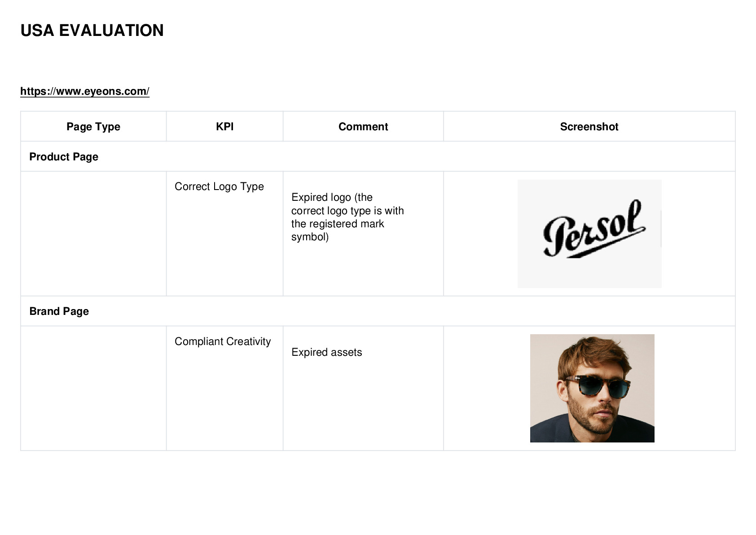This screenshot has width=756, height=535.
Task: Click the word 'symbol)' in the comment cell
Action: click(x=310, y=237)
